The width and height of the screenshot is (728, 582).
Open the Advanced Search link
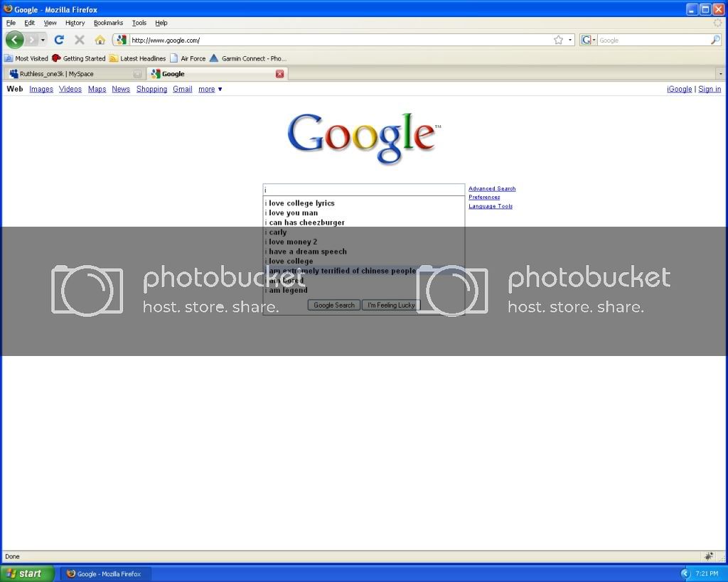click(492, 188)
